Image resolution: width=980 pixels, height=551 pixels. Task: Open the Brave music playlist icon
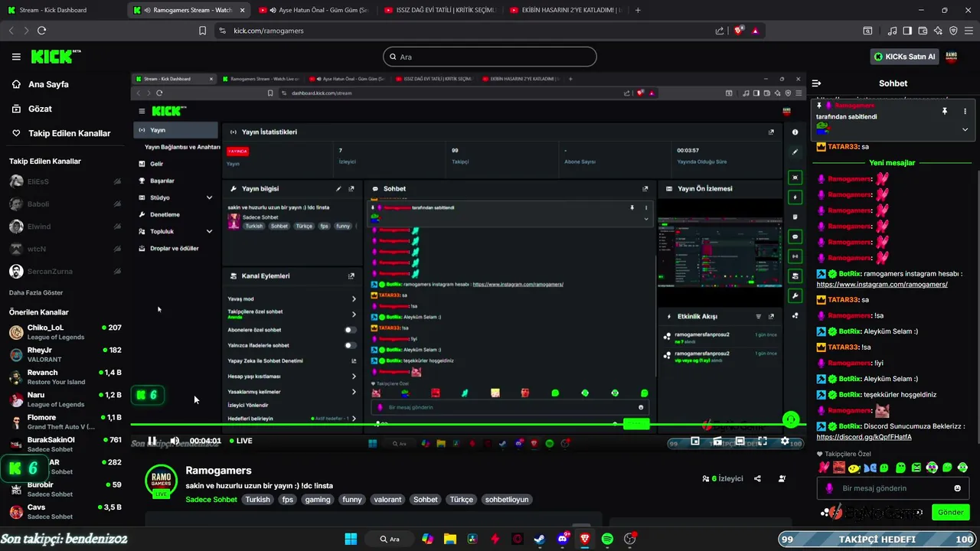[893, 31]
